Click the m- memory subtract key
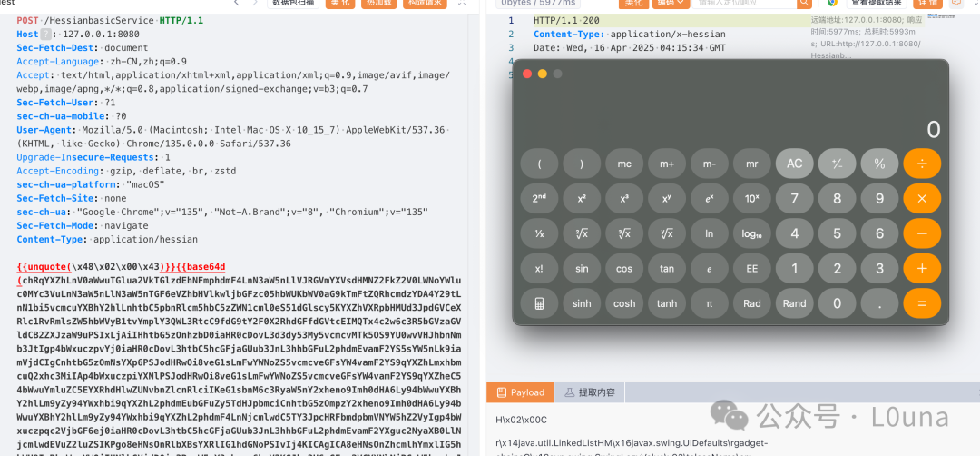Image resolution: width=980 pixels, height=456 pixels. [710, 164]
